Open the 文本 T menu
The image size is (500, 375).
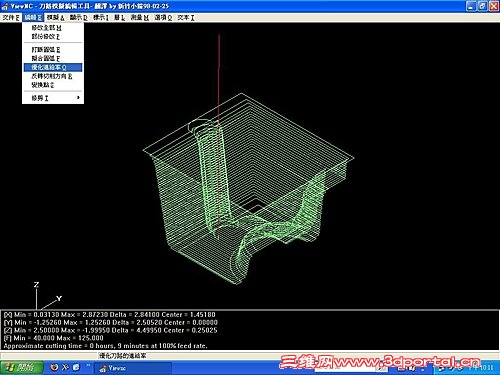[186, 18]
